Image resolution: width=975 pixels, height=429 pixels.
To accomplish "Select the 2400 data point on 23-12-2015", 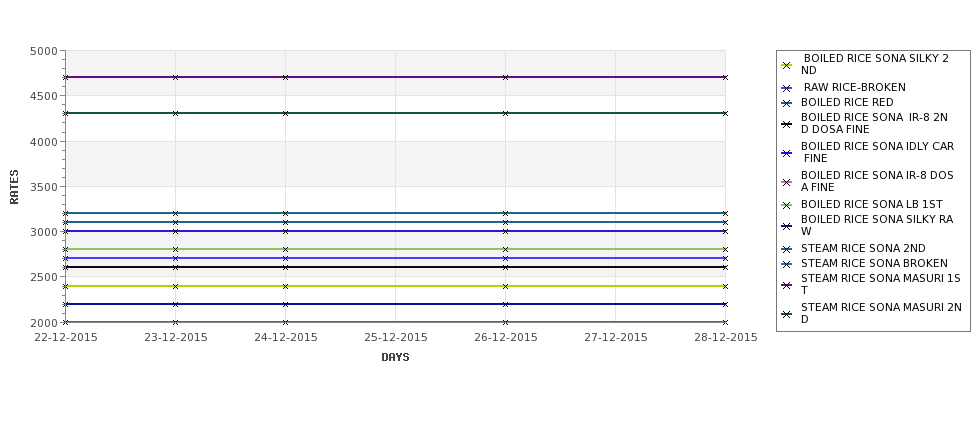I will 175,287.
